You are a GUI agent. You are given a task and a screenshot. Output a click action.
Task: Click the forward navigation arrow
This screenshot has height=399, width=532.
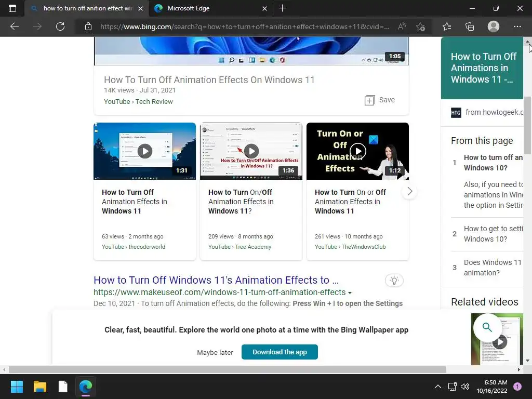pyautogui.click(x=37, y=26)
